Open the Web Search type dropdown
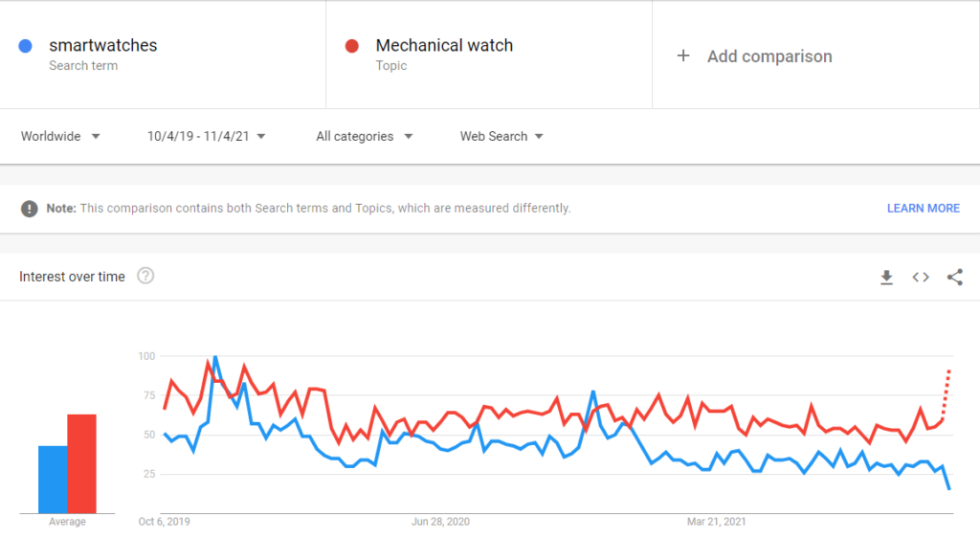This screenshot has height=538, width=980. pyautogui.click(x=501, y=136)
